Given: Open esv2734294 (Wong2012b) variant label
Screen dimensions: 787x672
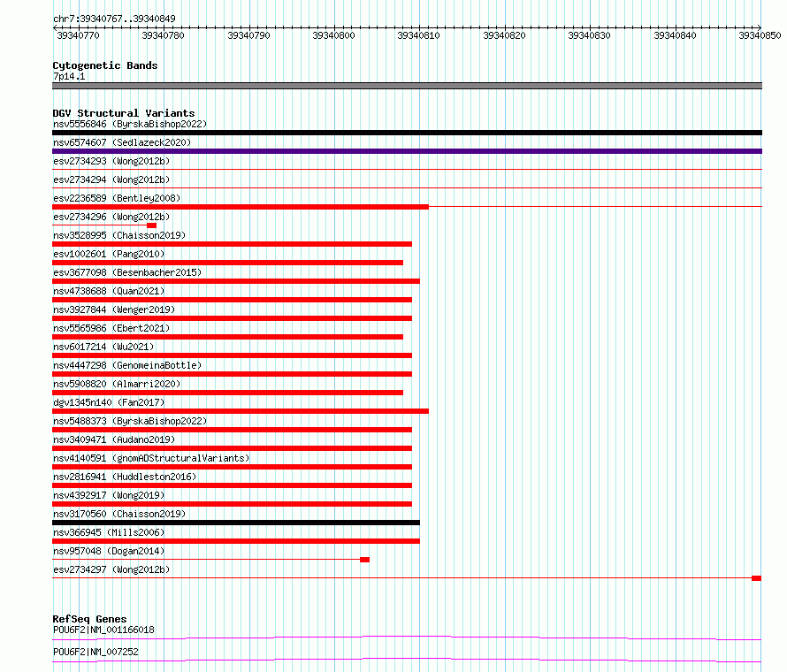Looking at the screenshot, I should point(111,179).
